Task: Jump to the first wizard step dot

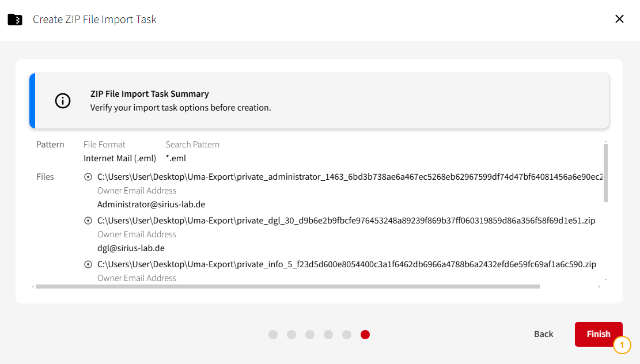Action: click(273, 335)
